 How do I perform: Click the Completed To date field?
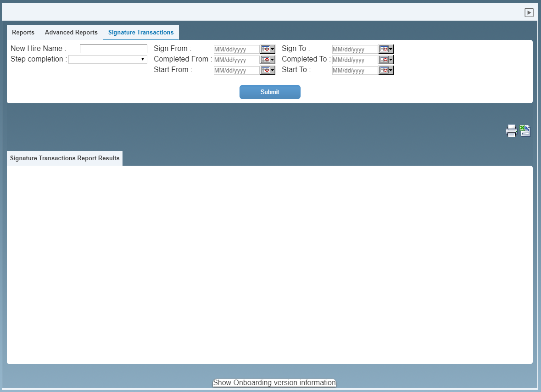355,60
